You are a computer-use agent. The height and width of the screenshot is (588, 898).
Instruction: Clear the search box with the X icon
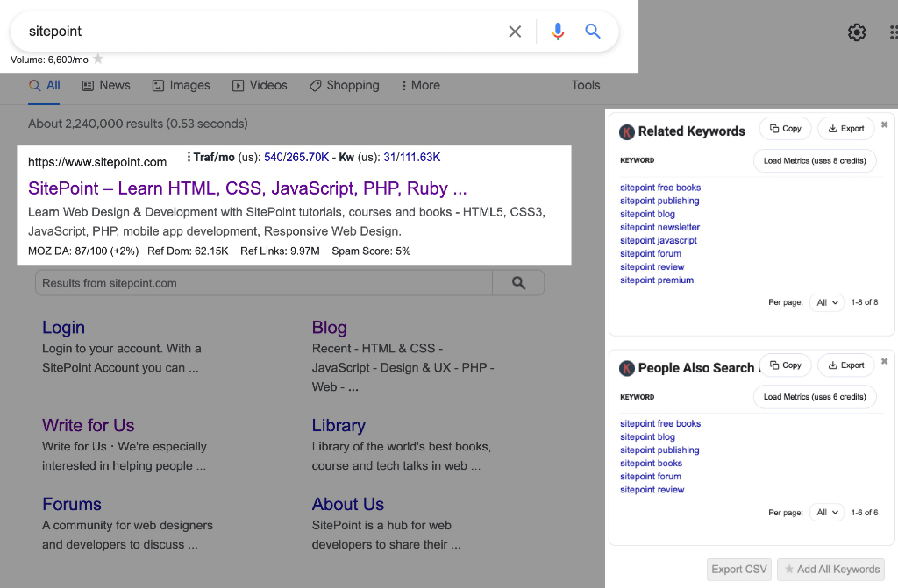tap(515, 32)
